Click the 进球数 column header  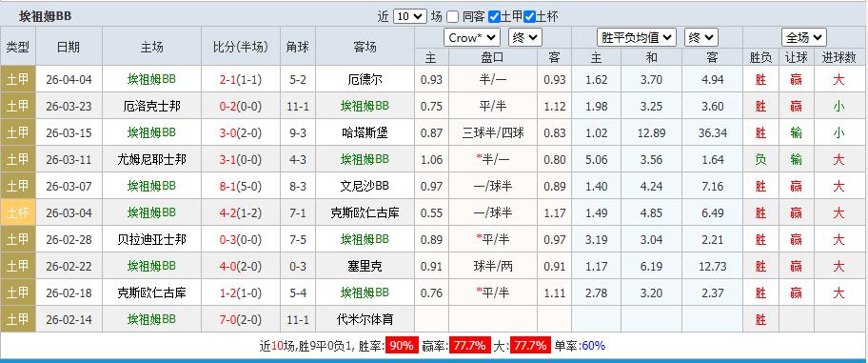point(839,57)
